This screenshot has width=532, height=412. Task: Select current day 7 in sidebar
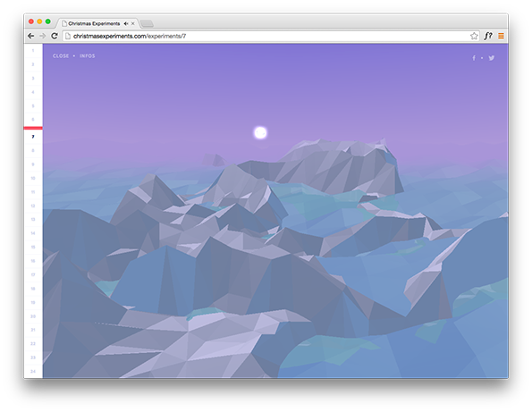(x=33, y=137)
